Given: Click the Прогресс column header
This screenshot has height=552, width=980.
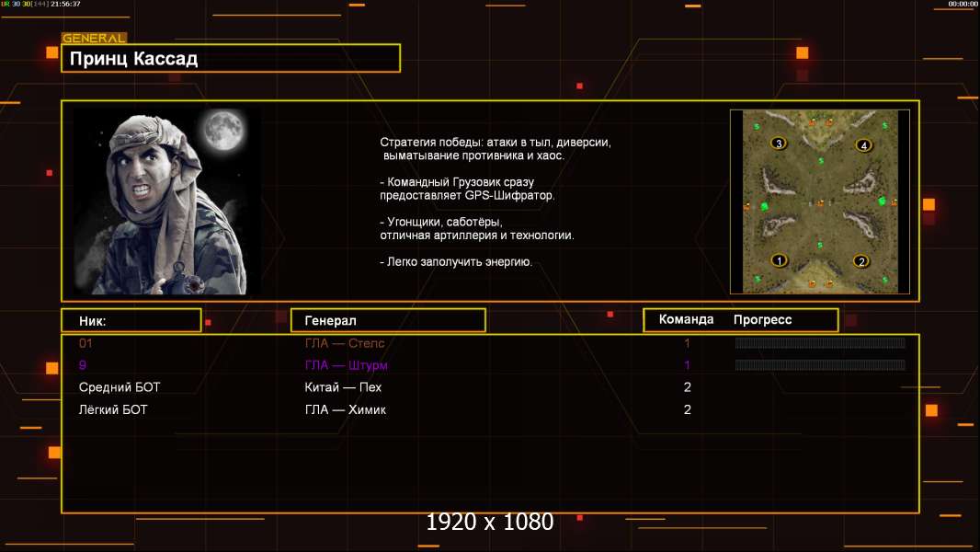Looking at the screenshot, I should click(762, 319).
